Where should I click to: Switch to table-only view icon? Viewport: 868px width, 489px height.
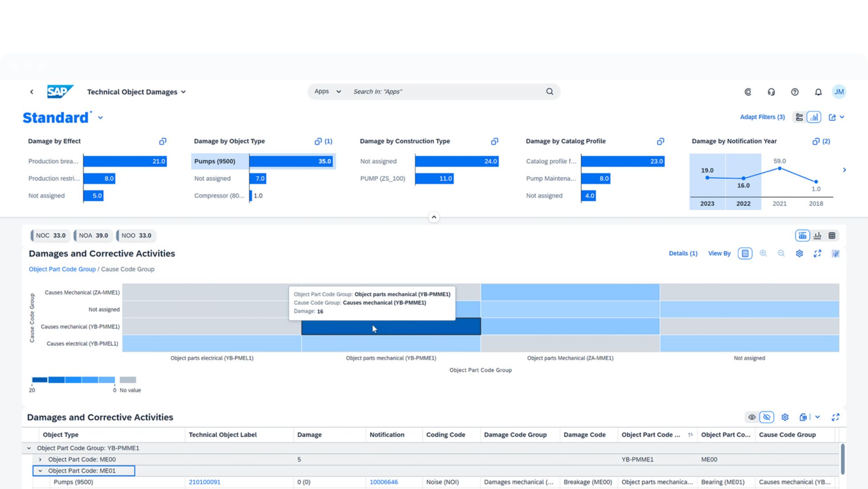[832, 236]
